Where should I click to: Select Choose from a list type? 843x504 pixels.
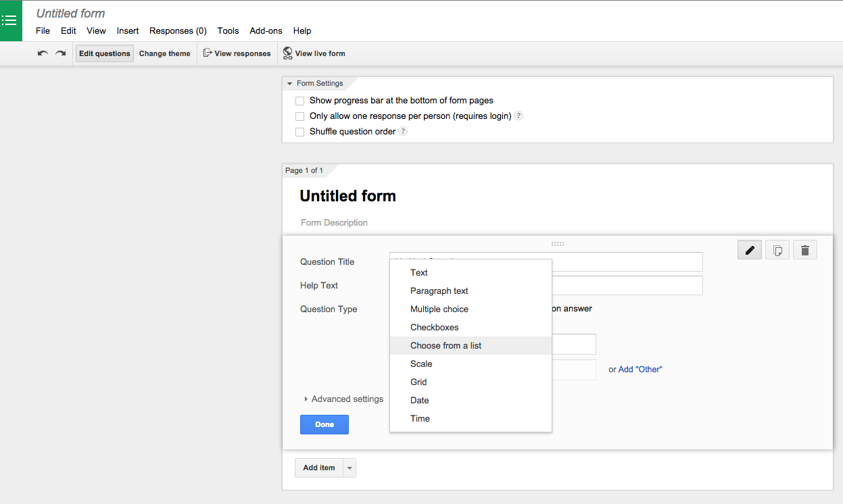[471, 345]
